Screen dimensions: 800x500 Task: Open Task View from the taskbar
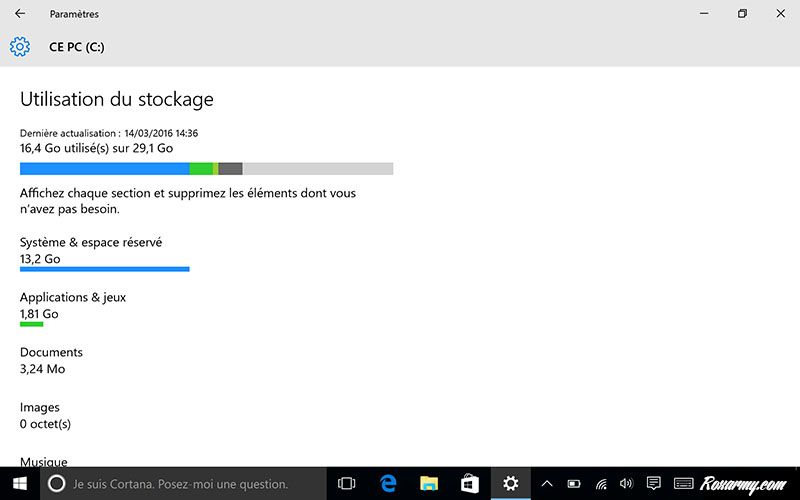pyautogui.click(x=347, y=483)
